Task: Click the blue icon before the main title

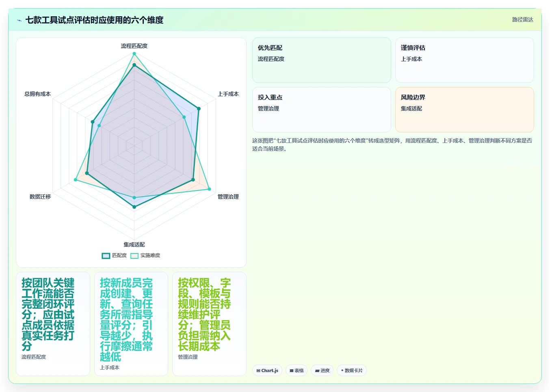Action: 19,20
